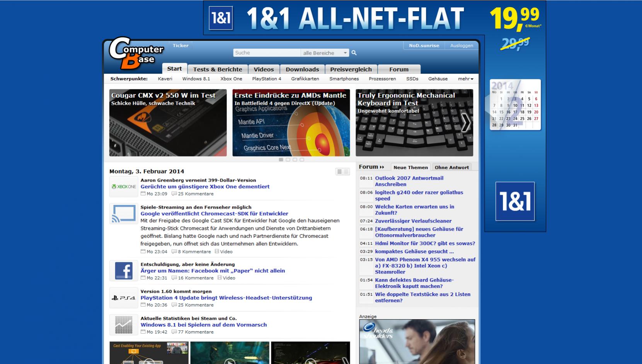Image resolution: width=642 pixels, height=364 pixels.
Task: Open the Forum main navigation tab
Action: tap(399, 69)
